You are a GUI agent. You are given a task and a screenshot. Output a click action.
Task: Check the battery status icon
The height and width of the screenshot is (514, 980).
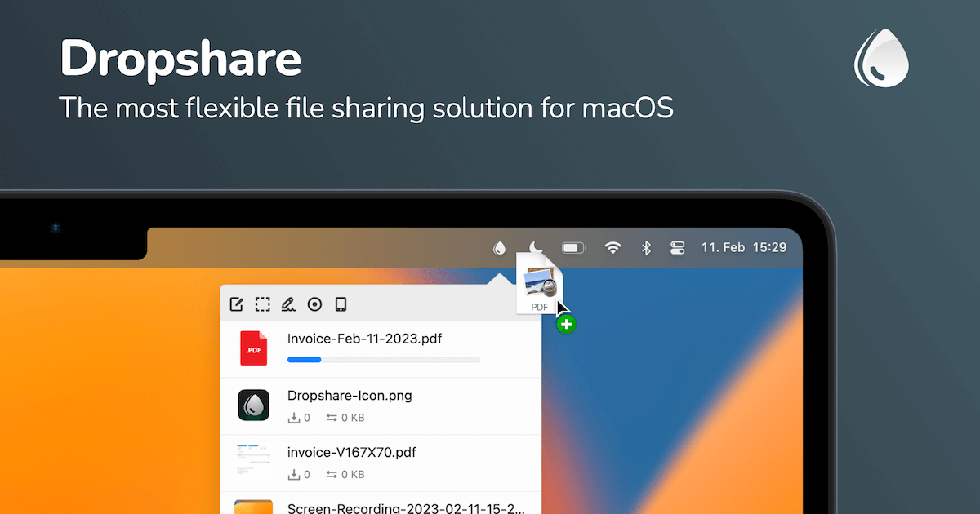click(573, 247)
